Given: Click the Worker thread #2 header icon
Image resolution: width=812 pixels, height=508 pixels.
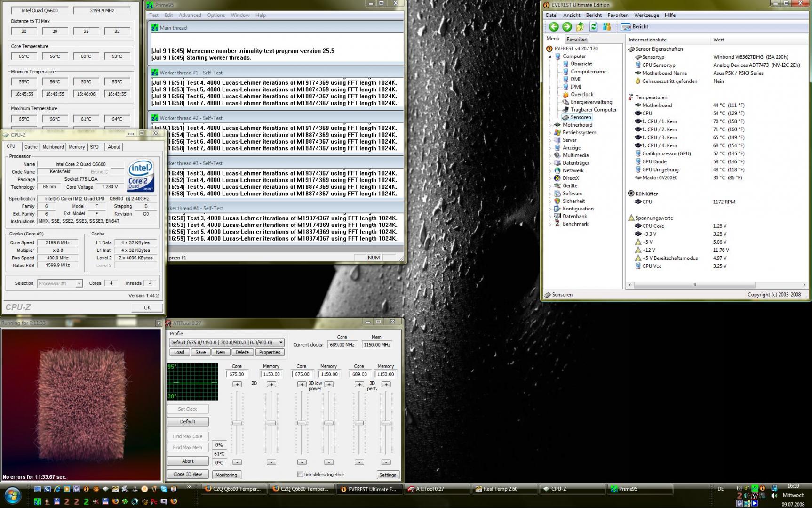Looking at the screenshot, I should tap(155, 118).
